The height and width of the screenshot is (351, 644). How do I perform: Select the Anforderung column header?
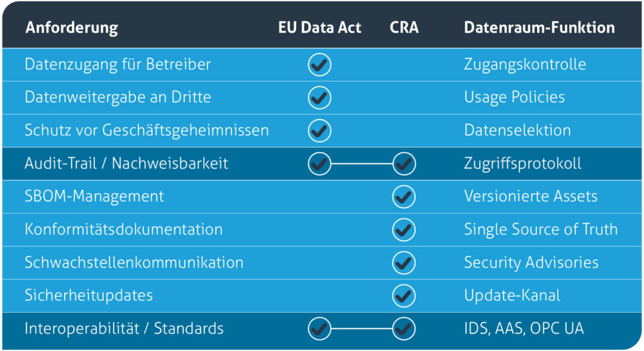pyautogui.click(x=72, y=28)
